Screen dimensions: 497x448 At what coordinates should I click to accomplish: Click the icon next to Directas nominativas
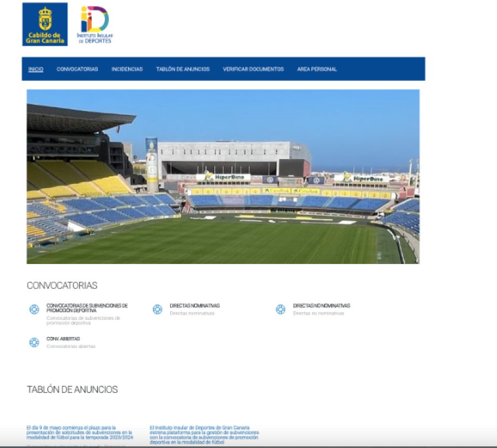[x=157, y=309]
